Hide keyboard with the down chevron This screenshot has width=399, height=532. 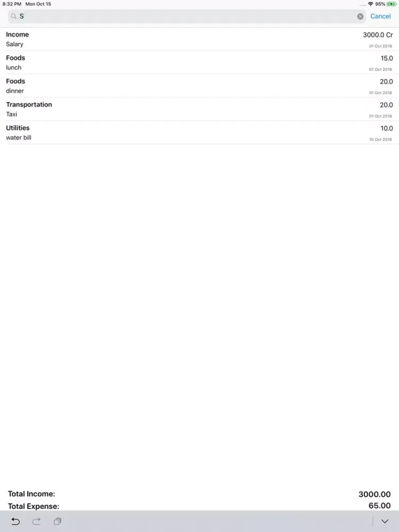(x=385, y=521)
